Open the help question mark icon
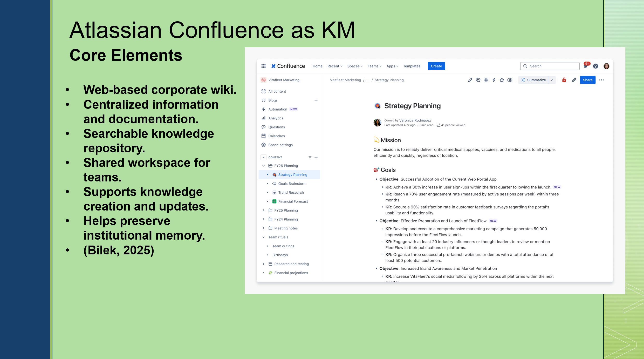This screenshot has height=359, width=644. point(596,66)
